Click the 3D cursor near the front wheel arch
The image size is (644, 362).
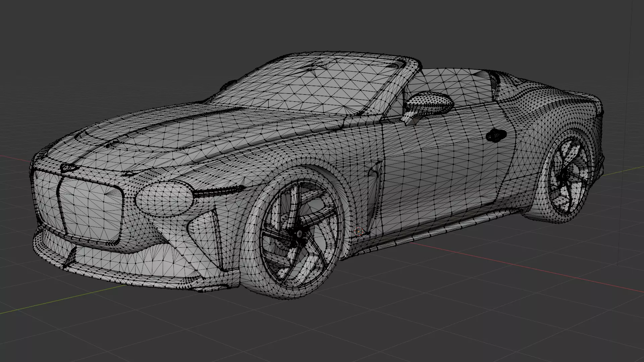[359, 231]
